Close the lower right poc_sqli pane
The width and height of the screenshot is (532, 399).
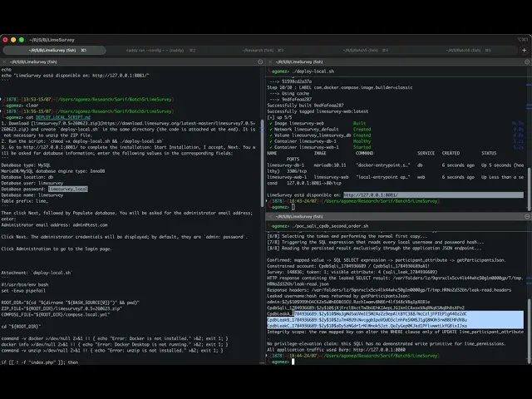coord(270,216)
